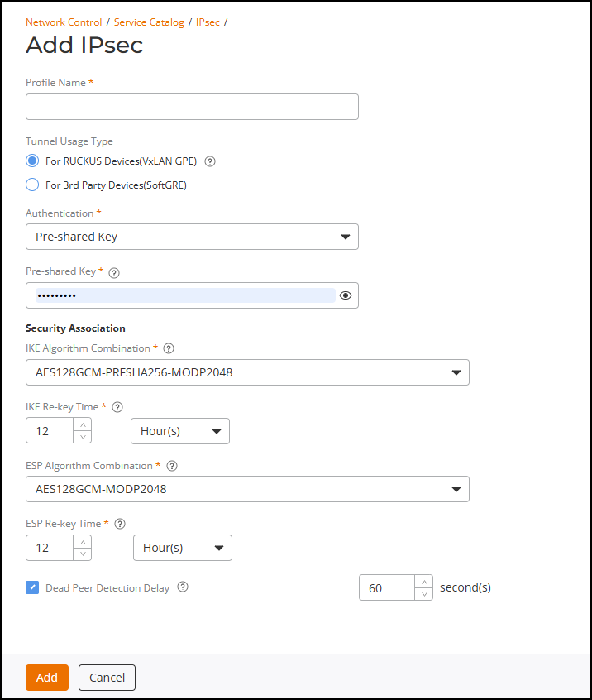Expand IKE Algorithm Combination dropdown
Viewport: 592px width, 700px height.
coord(247,372)
